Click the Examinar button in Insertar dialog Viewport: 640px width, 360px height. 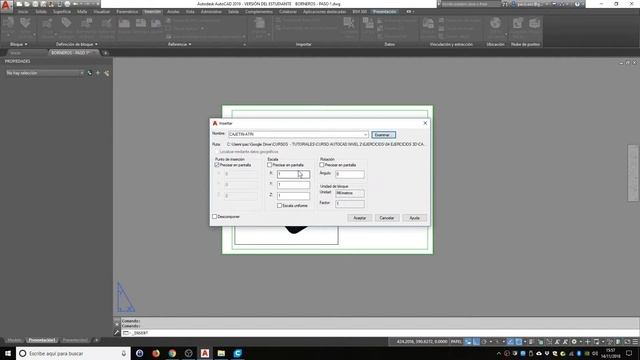point(383,135)
